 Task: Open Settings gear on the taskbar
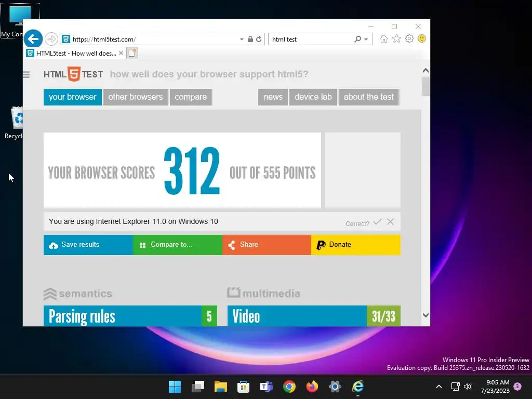coord(335,387)
